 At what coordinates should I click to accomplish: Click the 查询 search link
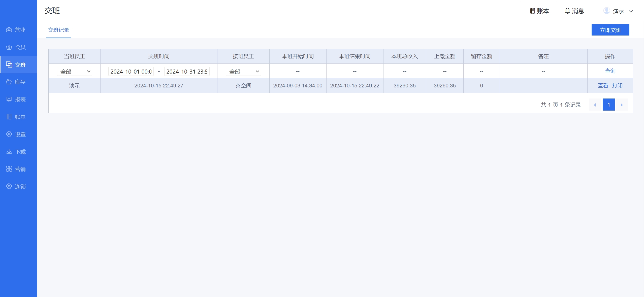[x=610, y=71]
